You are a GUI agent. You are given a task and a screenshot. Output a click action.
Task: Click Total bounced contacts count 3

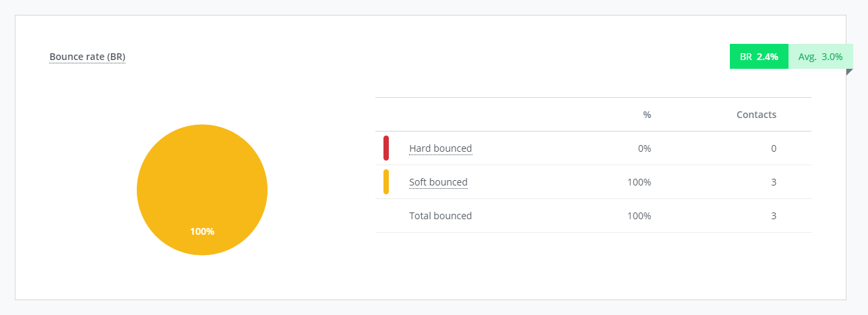coord(774,216)
